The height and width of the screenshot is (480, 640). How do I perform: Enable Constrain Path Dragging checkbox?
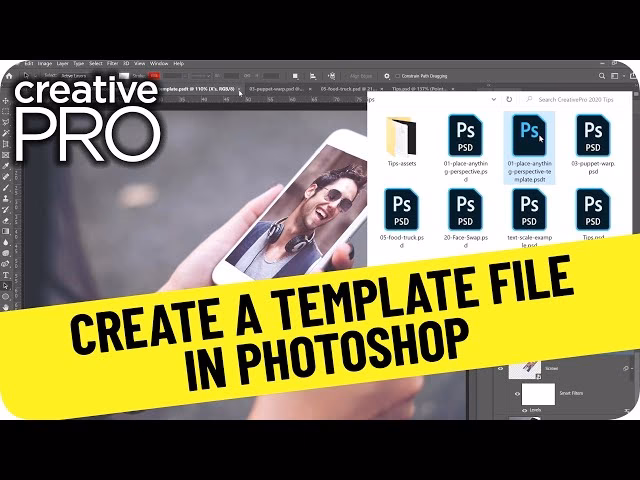pos(398,76)
